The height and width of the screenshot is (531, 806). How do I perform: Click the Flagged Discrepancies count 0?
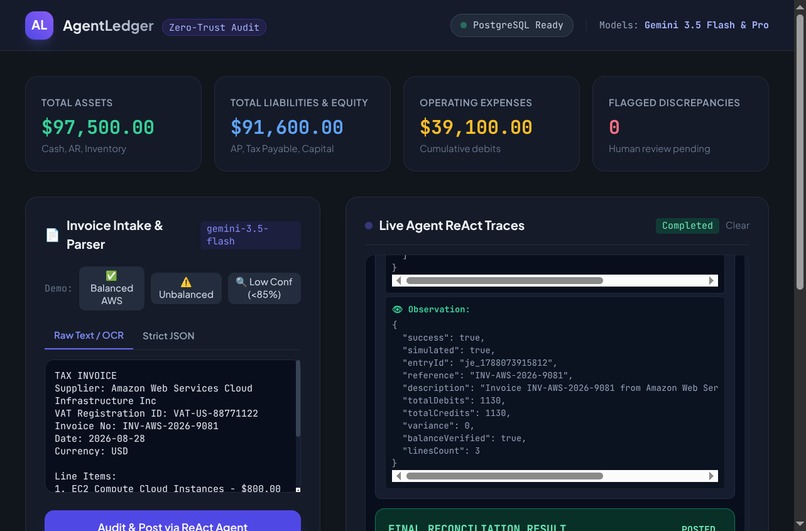click(x=614, y=127)
